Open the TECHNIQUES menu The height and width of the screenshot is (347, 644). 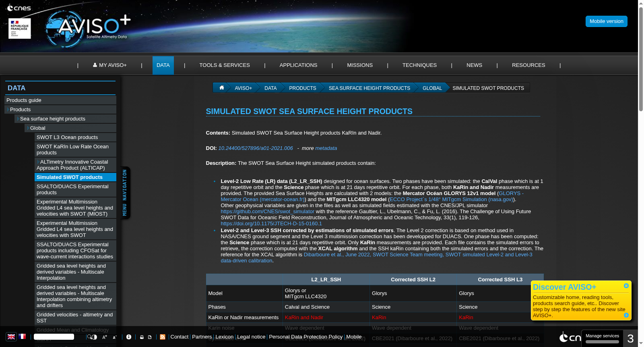419,65
